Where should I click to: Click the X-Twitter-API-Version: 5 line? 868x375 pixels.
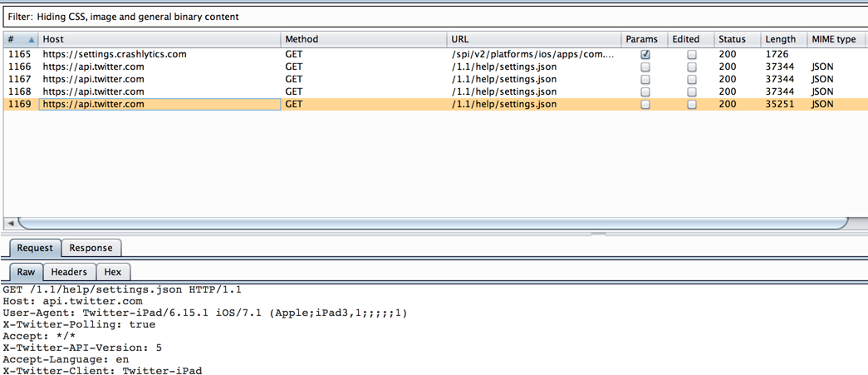pyautogui.click(x=82, y=348)
